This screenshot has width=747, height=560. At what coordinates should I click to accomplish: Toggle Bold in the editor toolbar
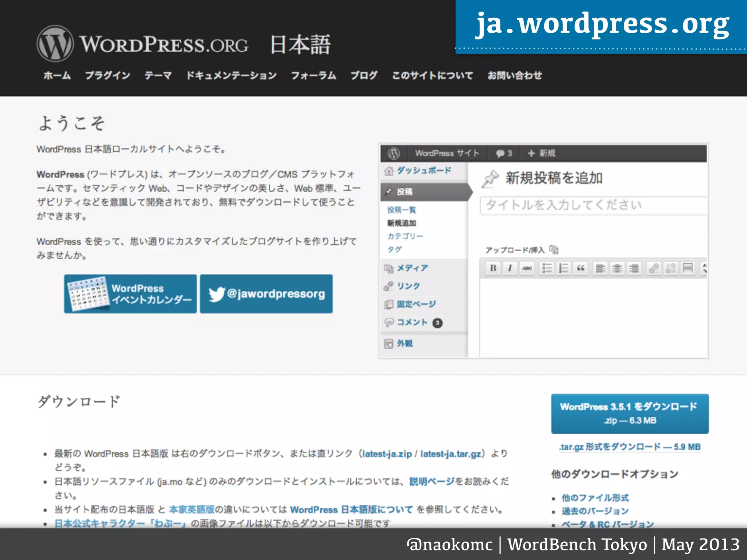493,268
